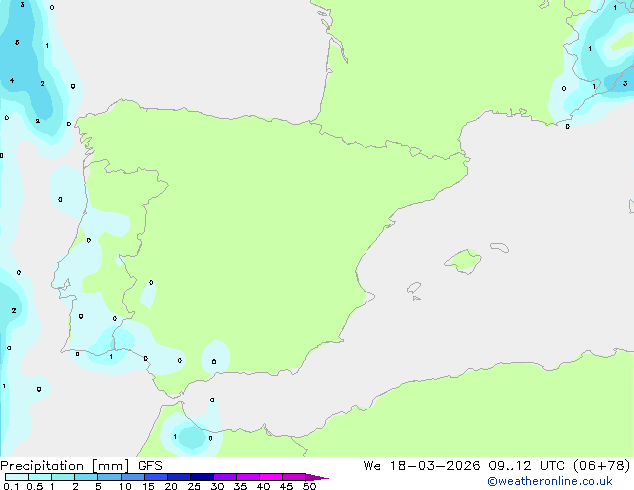Pick the 5–10 mm legend swatch
634x490 pixels.
click(109, 477)
